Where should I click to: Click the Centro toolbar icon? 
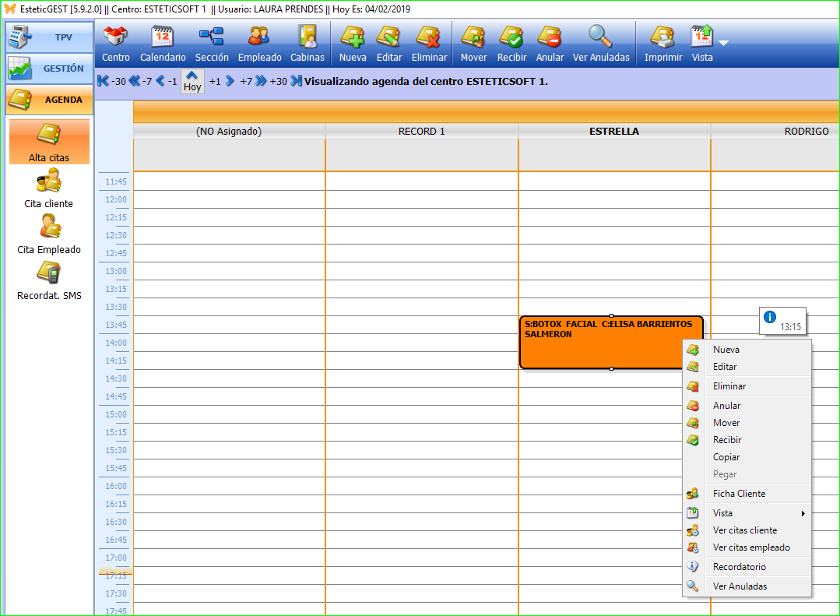pos(116,37)
